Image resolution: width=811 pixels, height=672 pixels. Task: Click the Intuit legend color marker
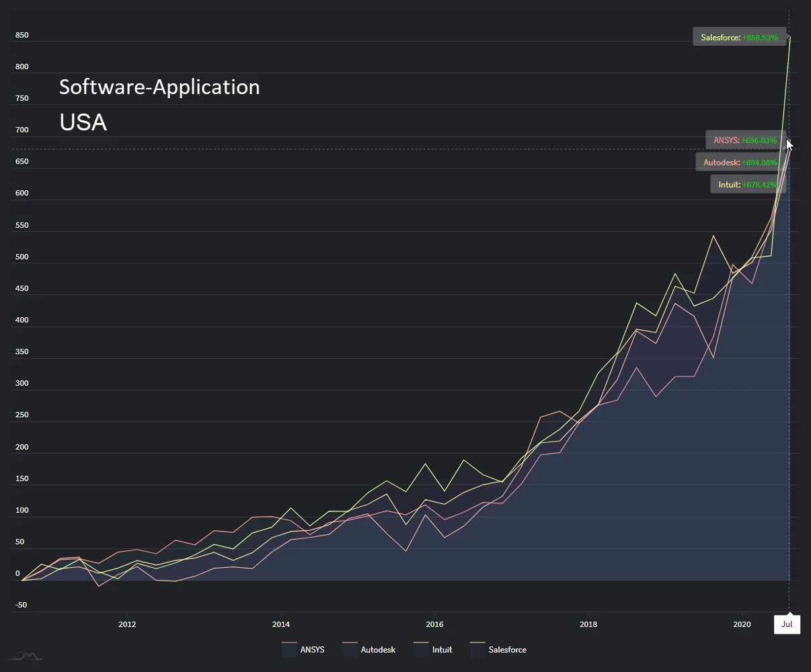[x=421, y=650]
